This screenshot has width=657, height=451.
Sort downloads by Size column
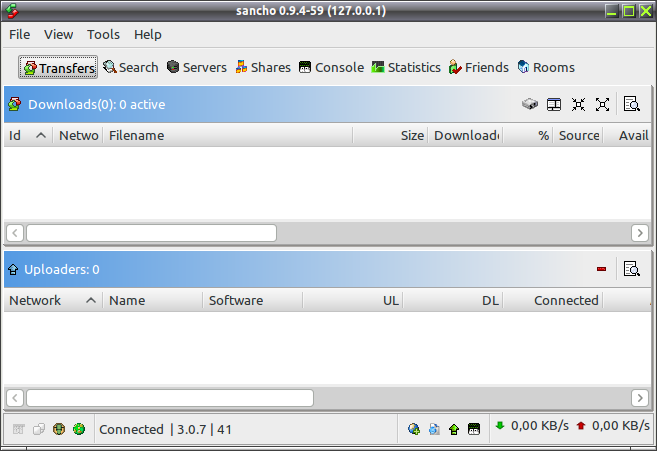390,135
